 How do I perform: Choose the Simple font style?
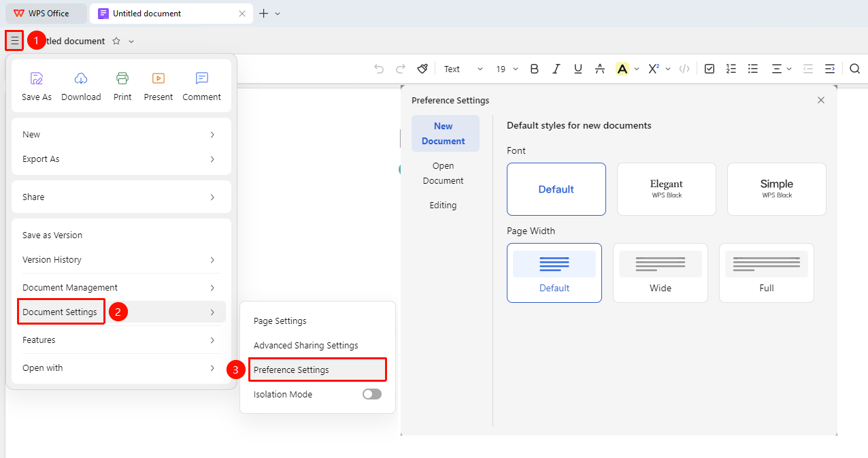777,189
